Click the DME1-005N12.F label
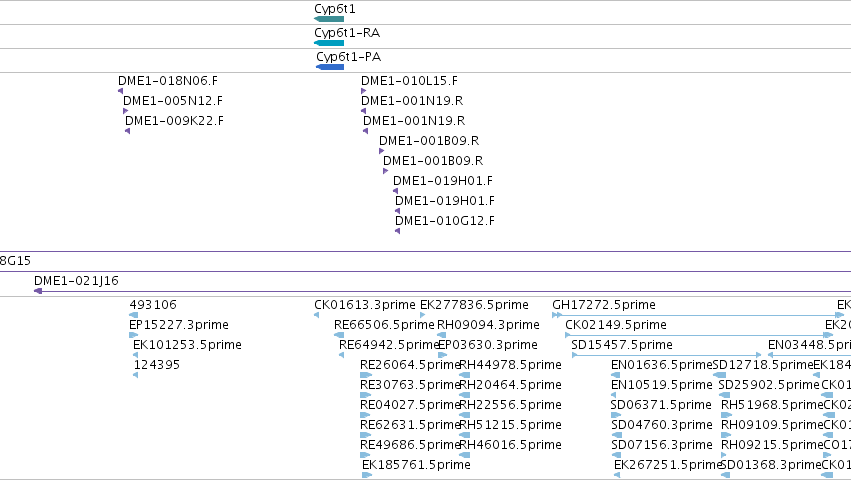Image resolution: width=851 pixels, height=480 pixels. [173, 100]
